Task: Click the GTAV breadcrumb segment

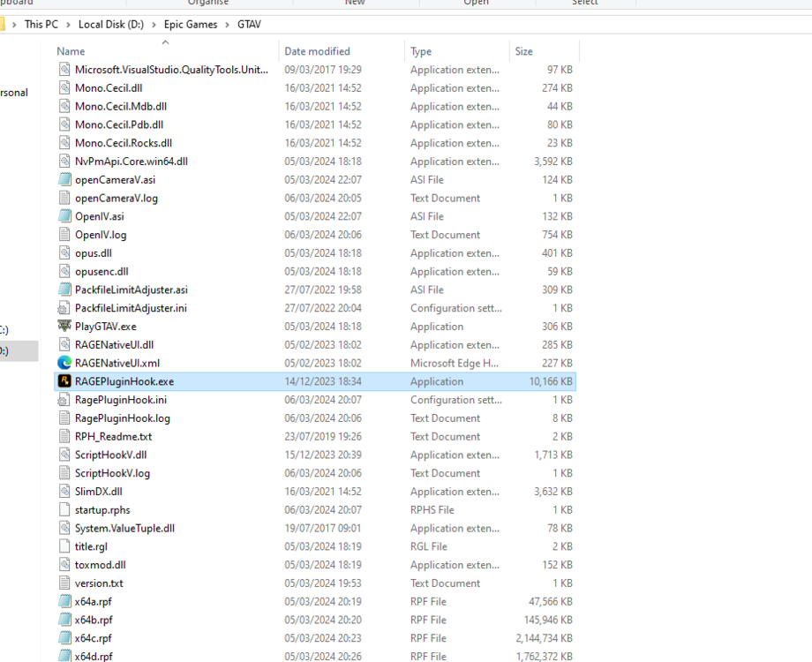Action: click(x=249, y=25)
